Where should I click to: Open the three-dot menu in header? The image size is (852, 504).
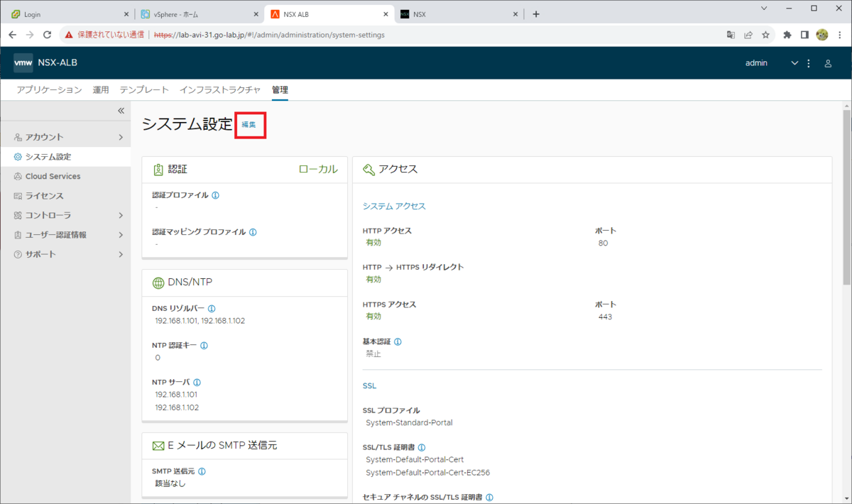[x=809, y=63]
